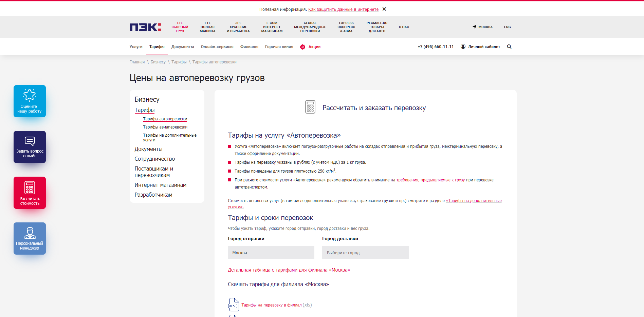Go to Тарифы breadcrumb

(x=179, y=62)
